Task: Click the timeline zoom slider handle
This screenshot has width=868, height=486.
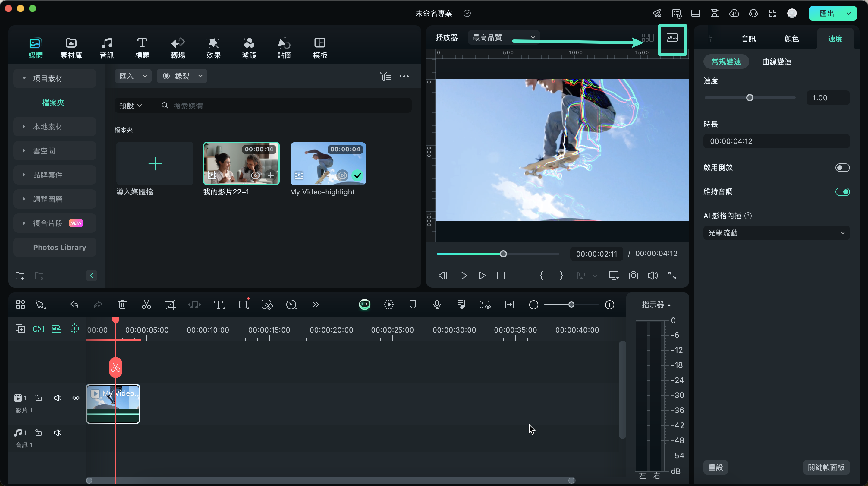Action: pyautogui.click(x=571, y=305)
